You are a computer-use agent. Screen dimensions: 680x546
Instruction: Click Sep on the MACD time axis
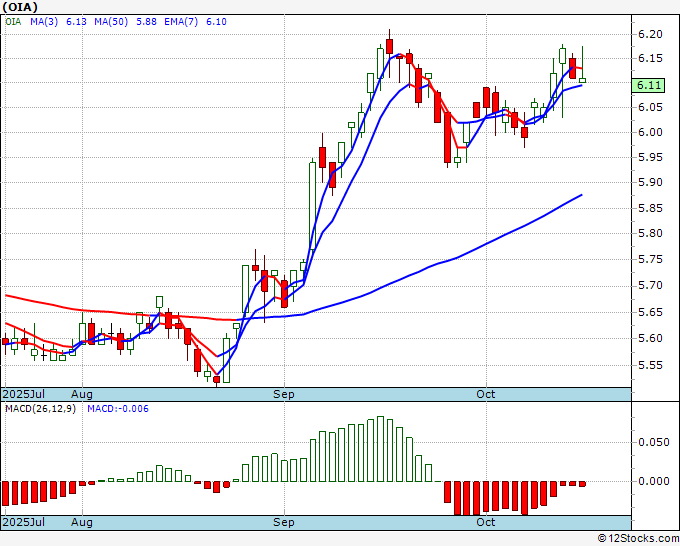pos(284,522)
